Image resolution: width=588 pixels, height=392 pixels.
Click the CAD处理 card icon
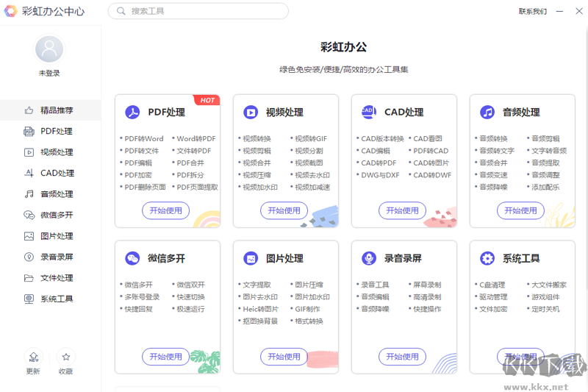pos(369,113)
